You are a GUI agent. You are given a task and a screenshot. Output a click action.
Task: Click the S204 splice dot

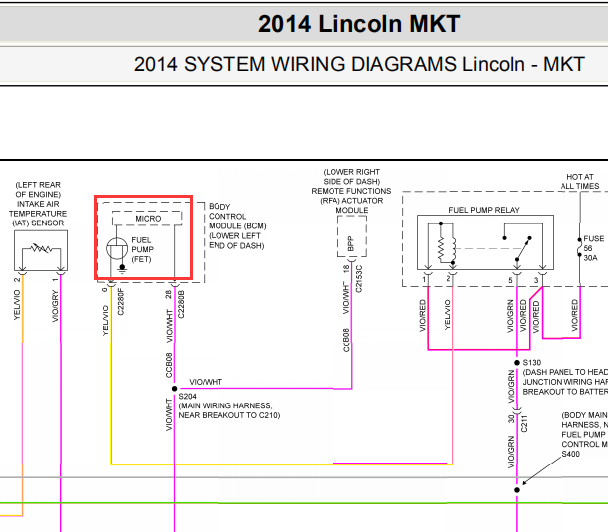174,389
